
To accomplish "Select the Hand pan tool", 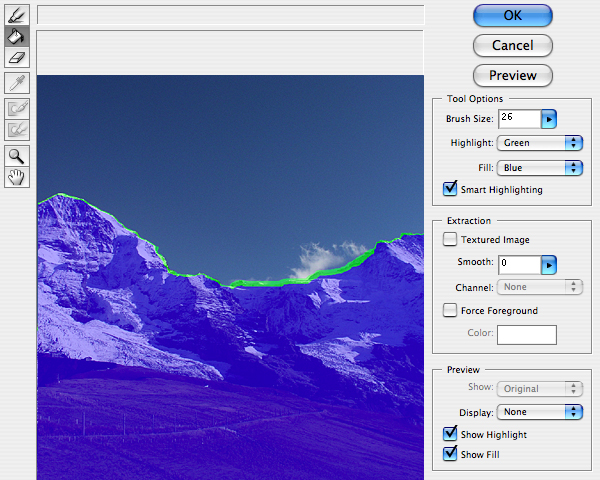I will click(x=17, y=177).
